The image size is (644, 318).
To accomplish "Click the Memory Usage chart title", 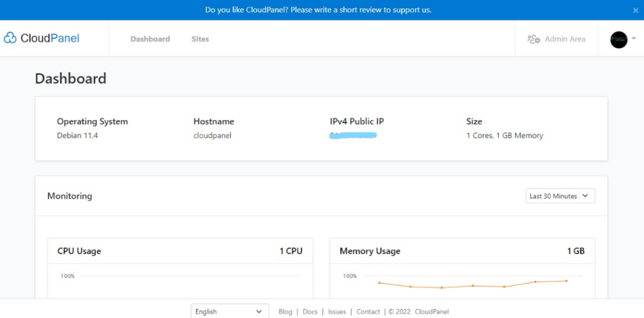I will click(370, 251).
